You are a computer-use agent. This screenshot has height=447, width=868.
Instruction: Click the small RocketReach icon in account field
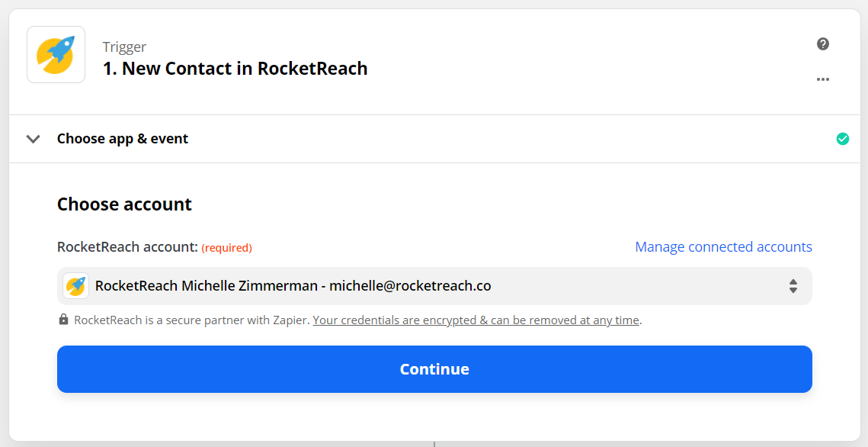pos(76,286)
